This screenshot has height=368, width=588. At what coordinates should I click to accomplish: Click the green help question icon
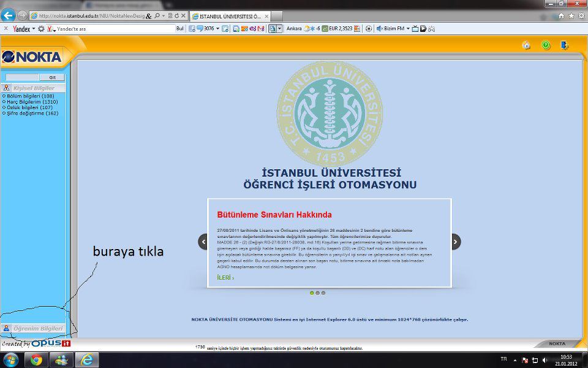coord(546,45)
